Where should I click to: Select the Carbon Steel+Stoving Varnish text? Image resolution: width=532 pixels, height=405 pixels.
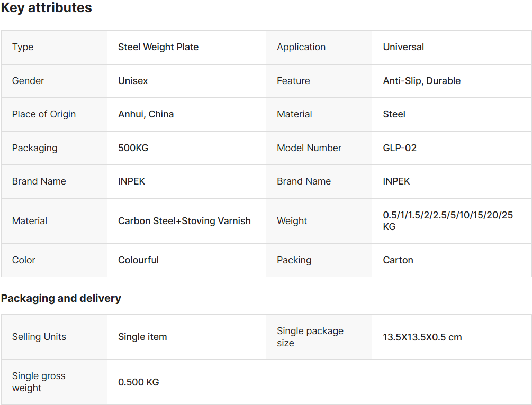[x=184, y=221]
